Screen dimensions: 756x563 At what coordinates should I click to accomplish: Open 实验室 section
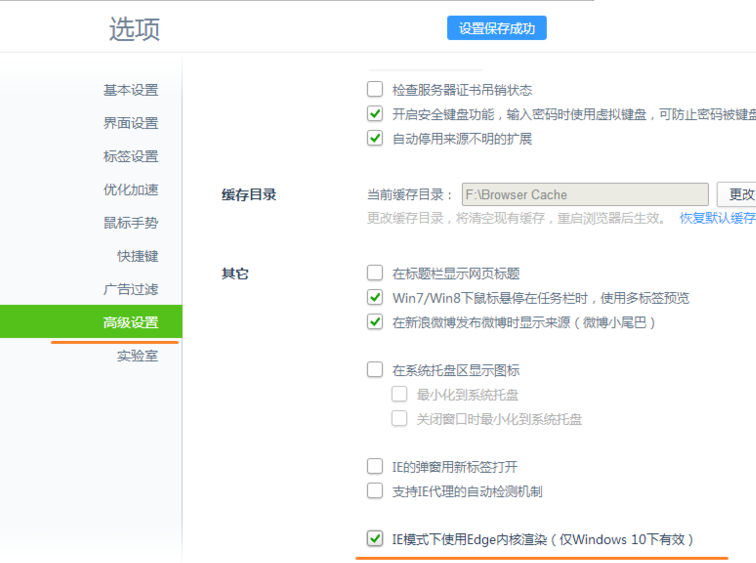(x=137, y=355)
